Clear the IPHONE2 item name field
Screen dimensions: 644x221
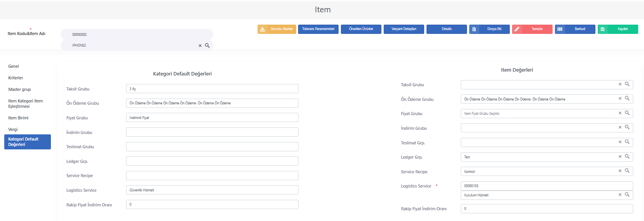[x=200, y=45]
